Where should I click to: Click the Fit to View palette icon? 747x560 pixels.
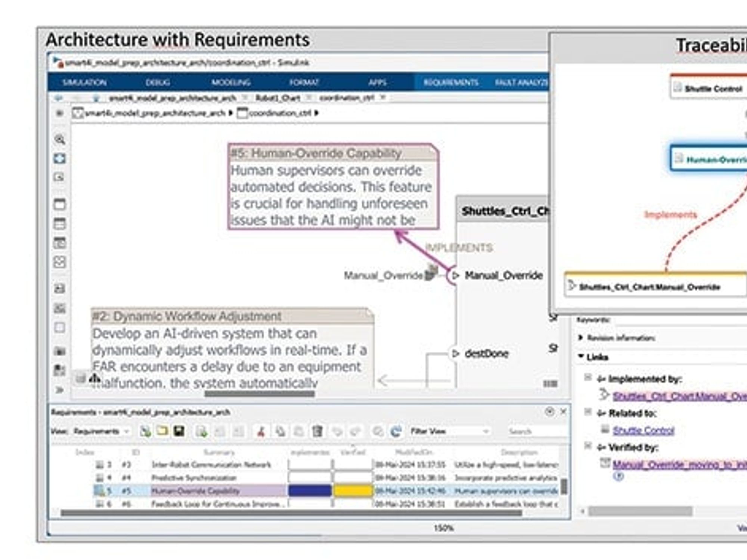(x=60, y=158)
